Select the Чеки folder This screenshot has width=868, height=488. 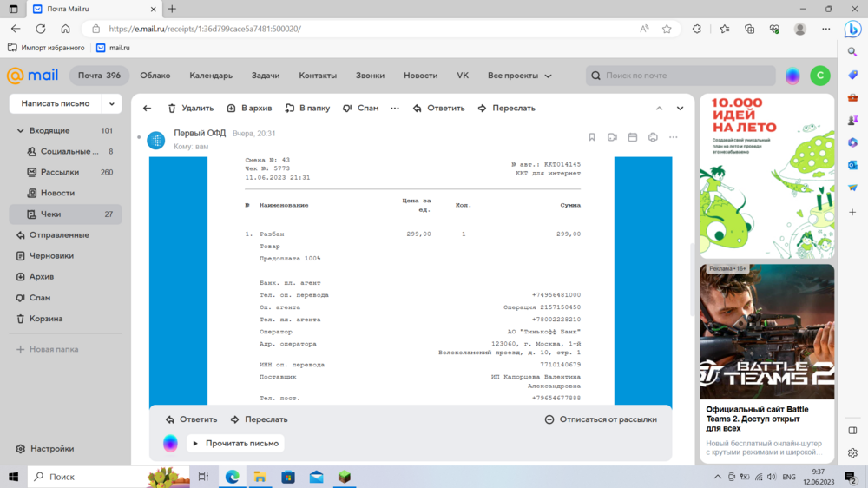click(65, 214)
